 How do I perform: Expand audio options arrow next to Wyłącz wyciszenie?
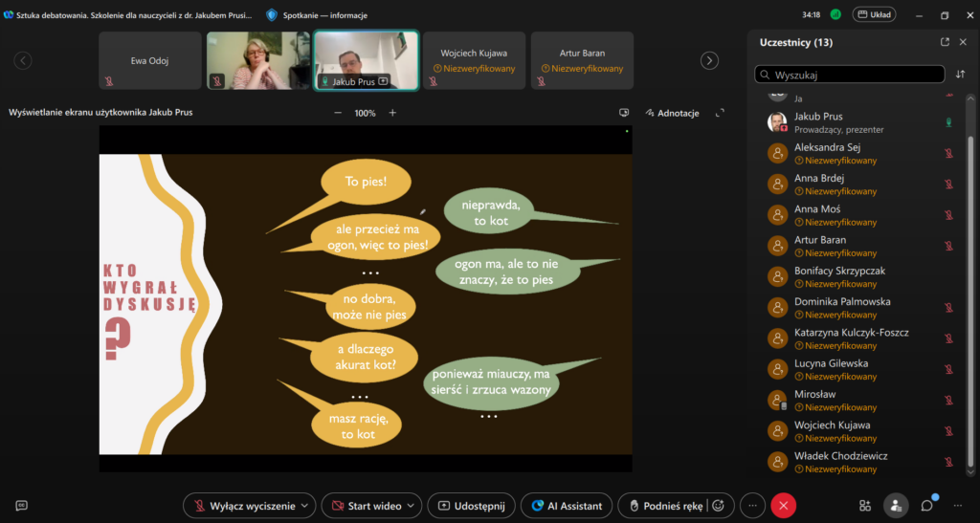pyautogui.click(x=305, y=506)
